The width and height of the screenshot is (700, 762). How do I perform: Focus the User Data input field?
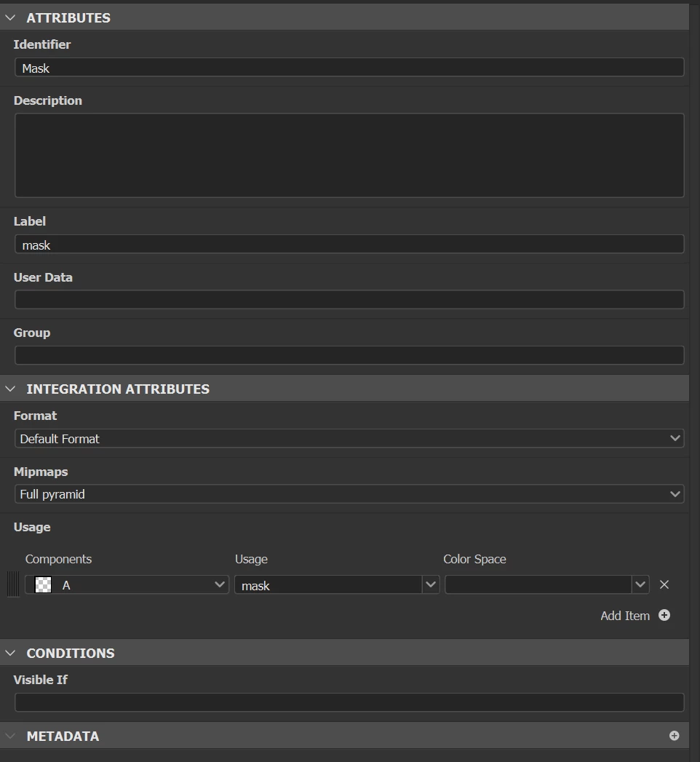[349, 299]
